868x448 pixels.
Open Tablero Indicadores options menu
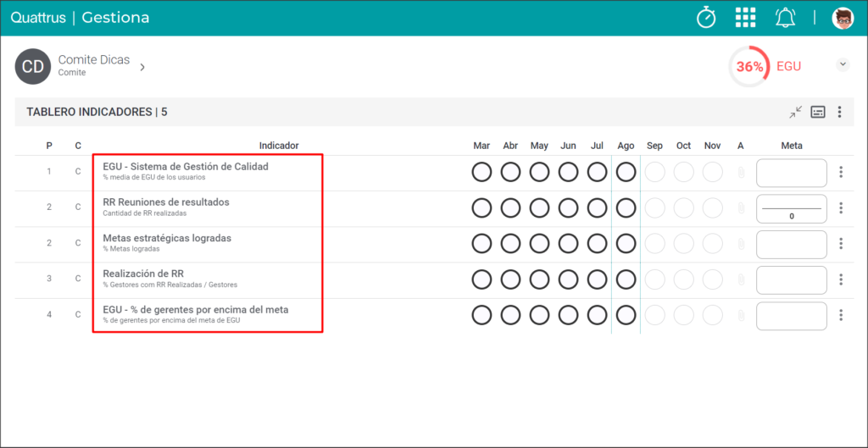tap(840, 113)
